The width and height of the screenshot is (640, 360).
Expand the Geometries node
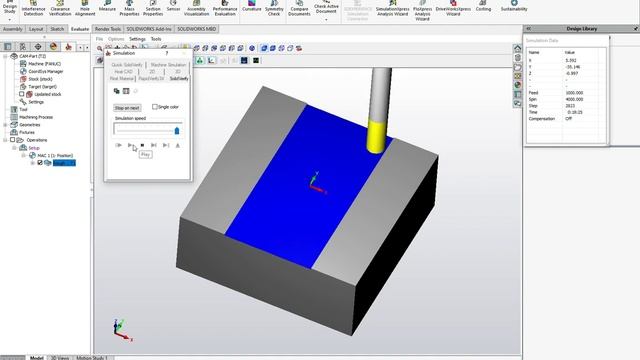(5, 124)
